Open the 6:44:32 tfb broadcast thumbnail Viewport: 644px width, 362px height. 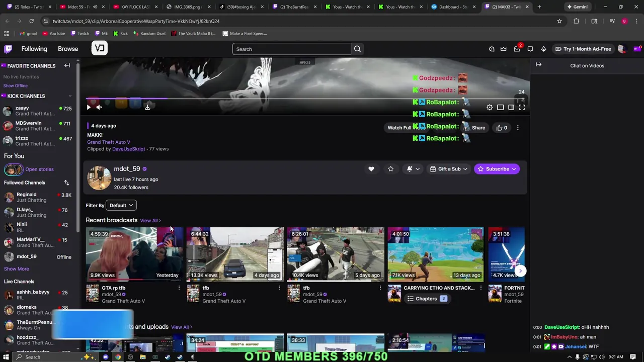pos(235,254)
